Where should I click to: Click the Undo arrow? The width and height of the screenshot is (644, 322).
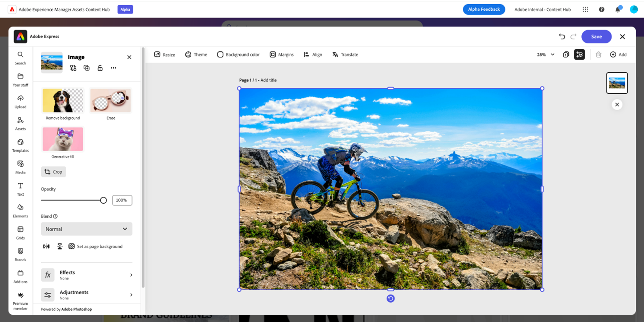(562, 36)
